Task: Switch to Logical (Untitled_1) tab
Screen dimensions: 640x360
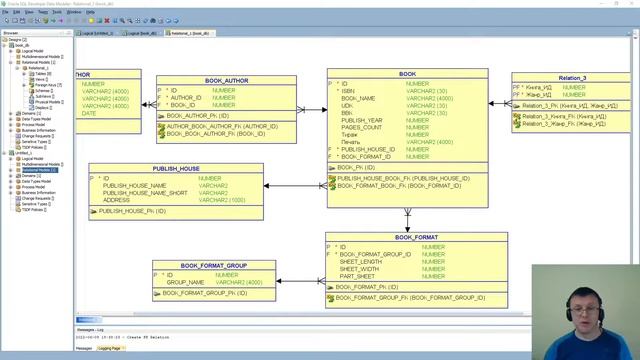Action: [x=97, y=33]
